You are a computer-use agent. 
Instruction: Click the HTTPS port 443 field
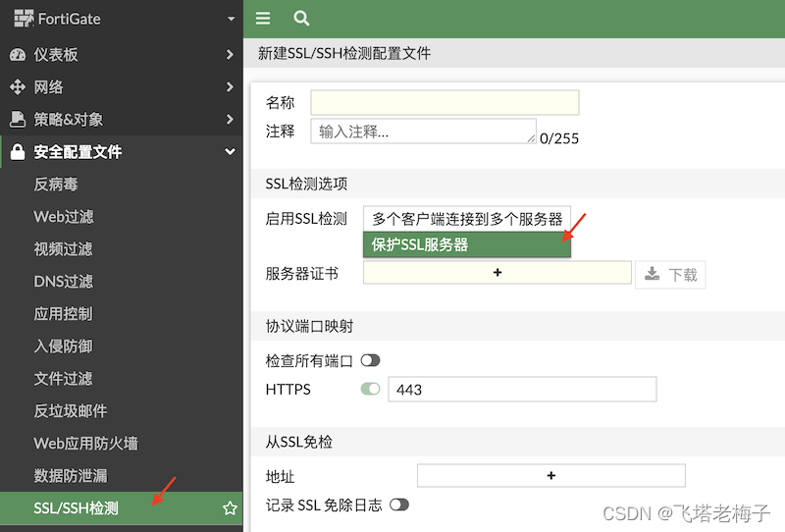point(522,390)
